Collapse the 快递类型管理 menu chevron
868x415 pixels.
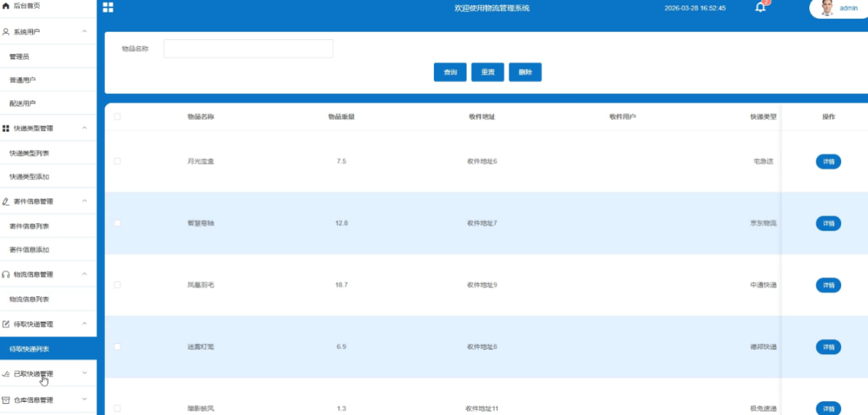pos(84,128)
